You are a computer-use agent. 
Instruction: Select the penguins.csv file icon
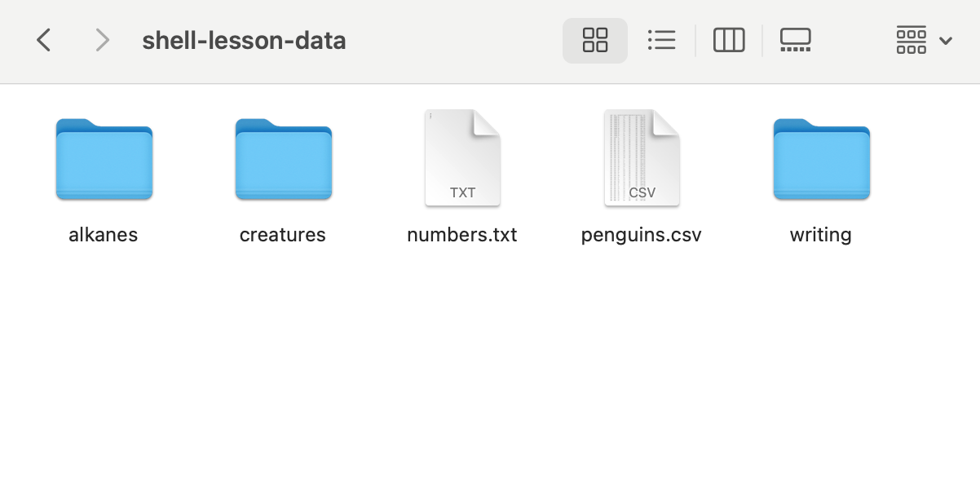(642, 157)
